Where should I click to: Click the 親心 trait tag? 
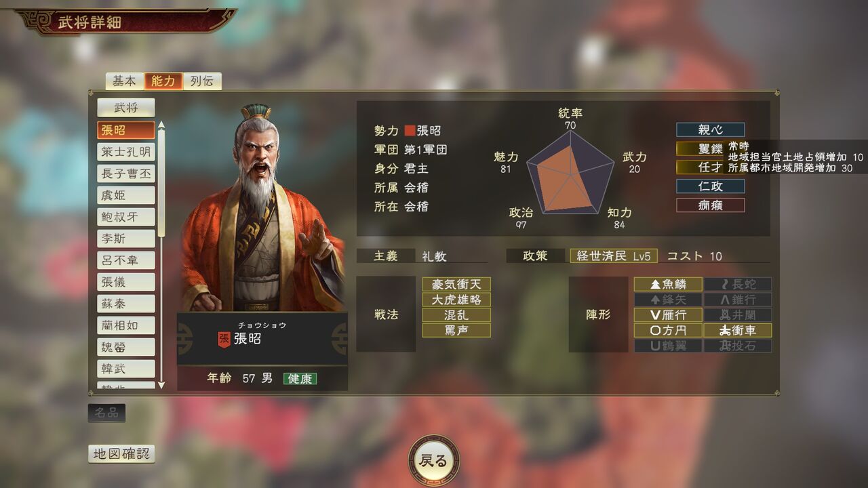pos(711,129)
